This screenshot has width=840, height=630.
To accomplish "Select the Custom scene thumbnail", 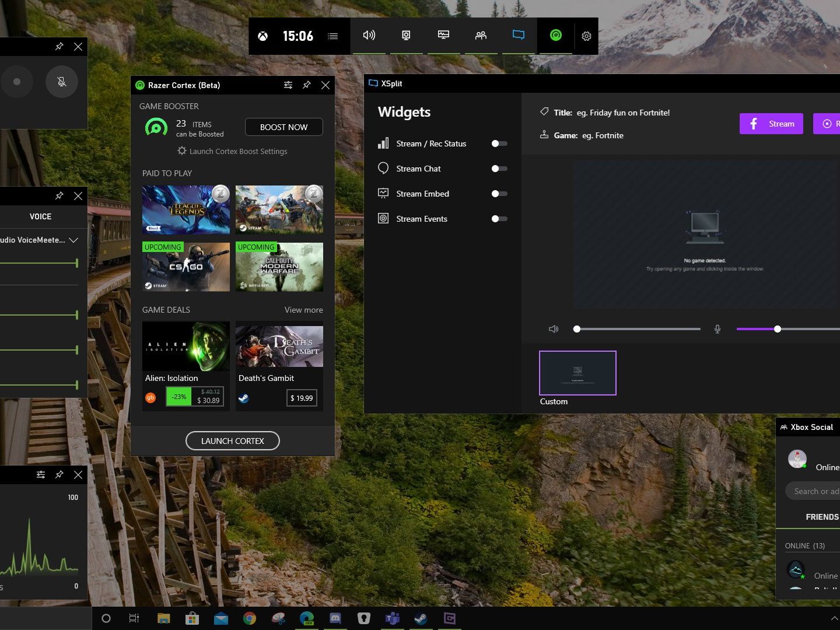I will tap(577, 373).
